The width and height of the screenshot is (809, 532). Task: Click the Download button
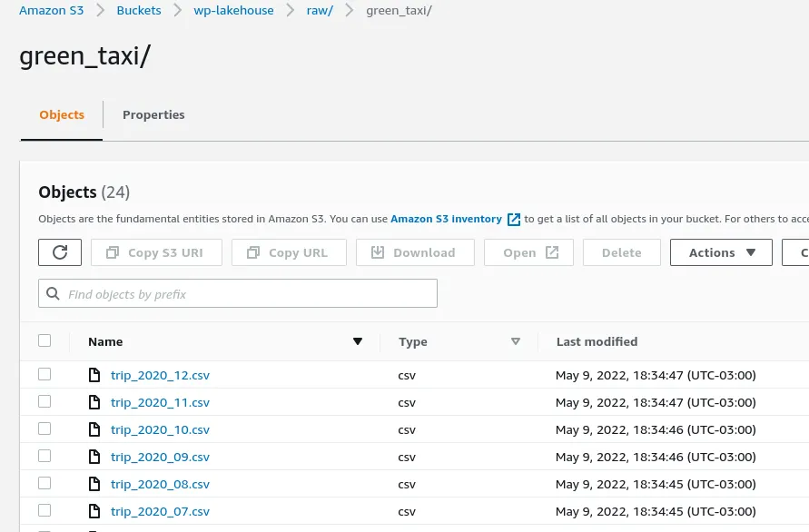(415, 252)
